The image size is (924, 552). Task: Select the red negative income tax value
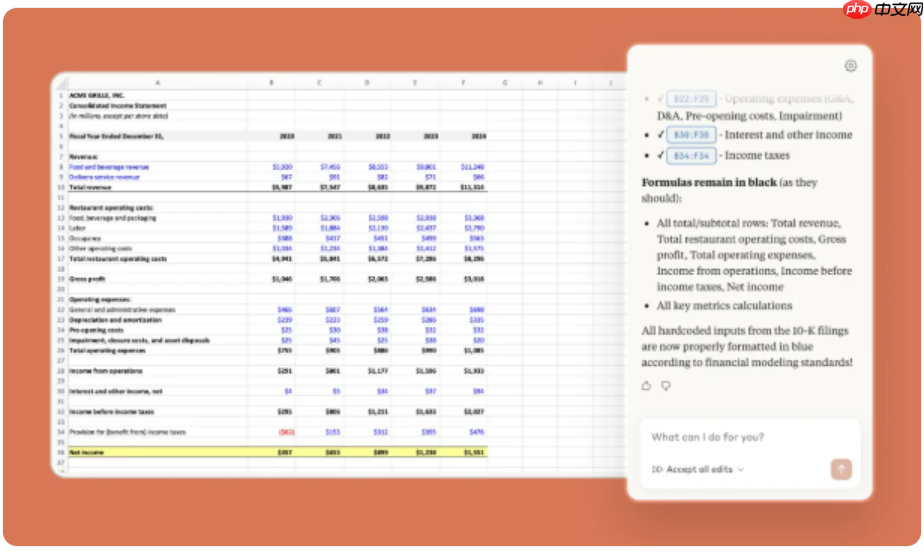286,432
